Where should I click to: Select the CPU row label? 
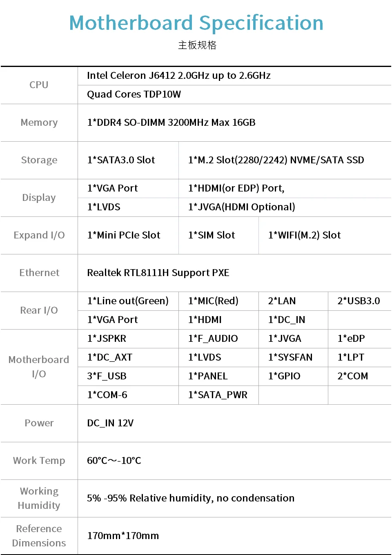39,85
